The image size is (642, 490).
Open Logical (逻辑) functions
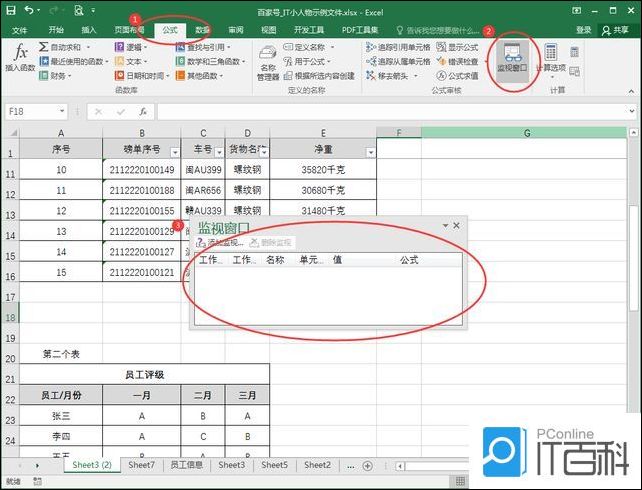pyautogui.click(x=131, y=47)
